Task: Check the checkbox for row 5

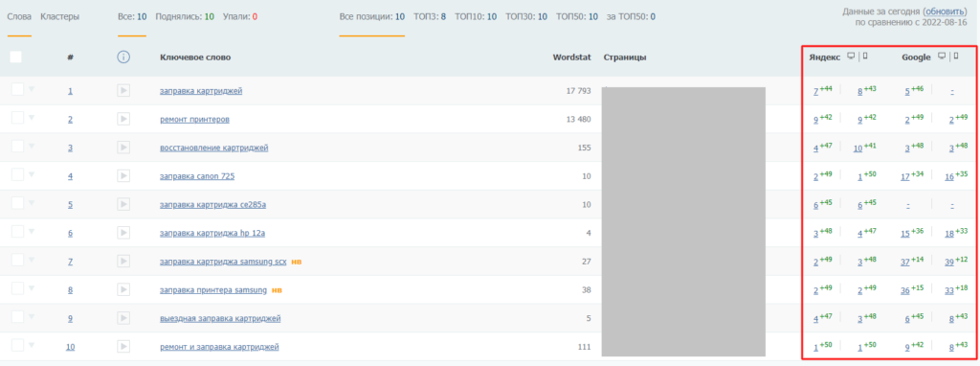Action: coord(17,203)
